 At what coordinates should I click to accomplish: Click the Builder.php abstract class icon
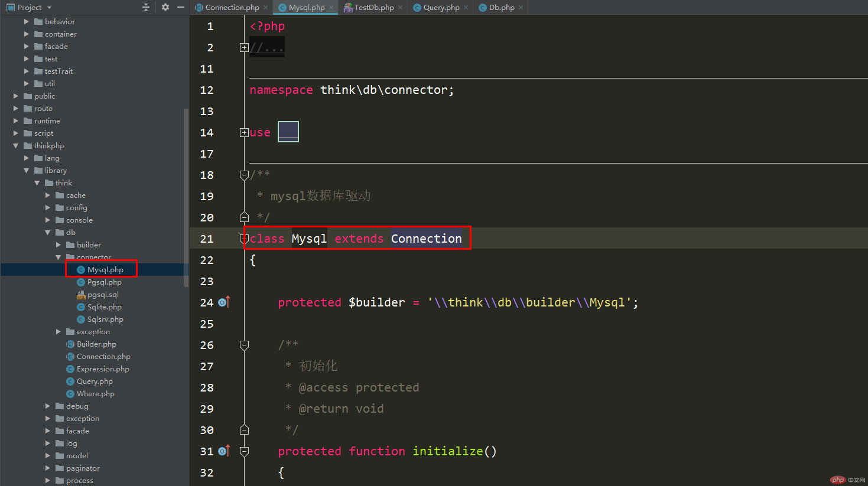pyautogui.click(x=70, y=344)
